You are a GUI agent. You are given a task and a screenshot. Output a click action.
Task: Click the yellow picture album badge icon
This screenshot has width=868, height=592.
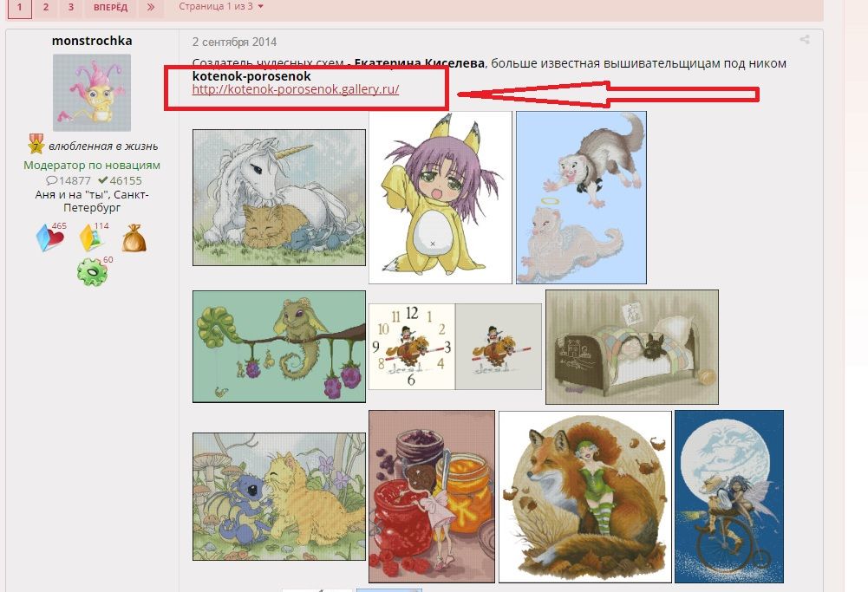click(x=92, y=238)
